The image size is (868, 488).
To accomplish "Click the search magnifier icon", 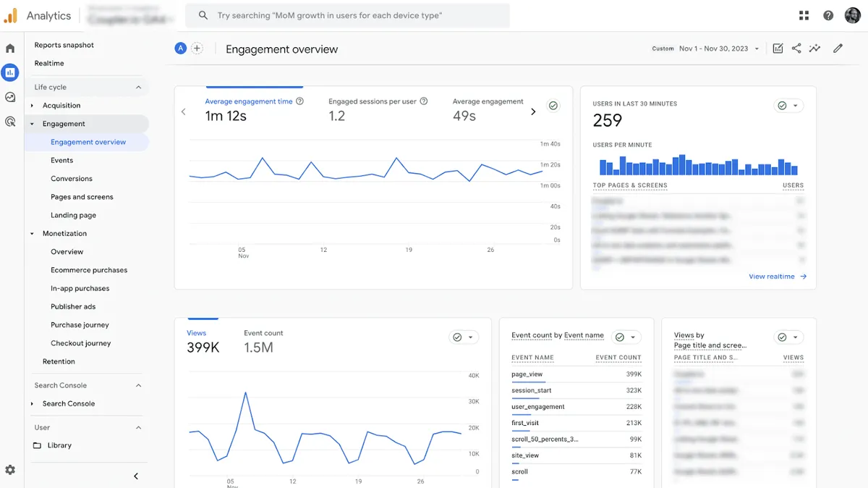I will pyautogui.click(x=203, y=15).
